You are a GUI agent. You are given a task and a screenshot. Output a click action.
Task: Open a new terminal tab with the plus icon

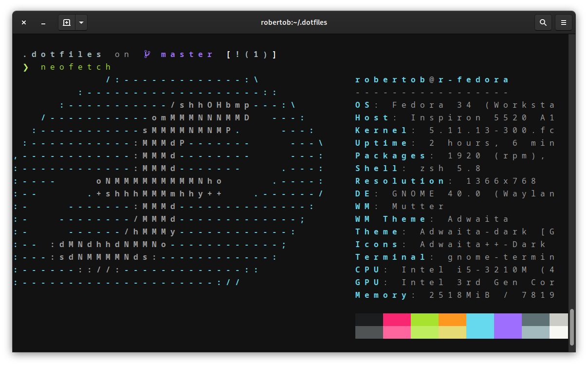[x=67, y=22]
